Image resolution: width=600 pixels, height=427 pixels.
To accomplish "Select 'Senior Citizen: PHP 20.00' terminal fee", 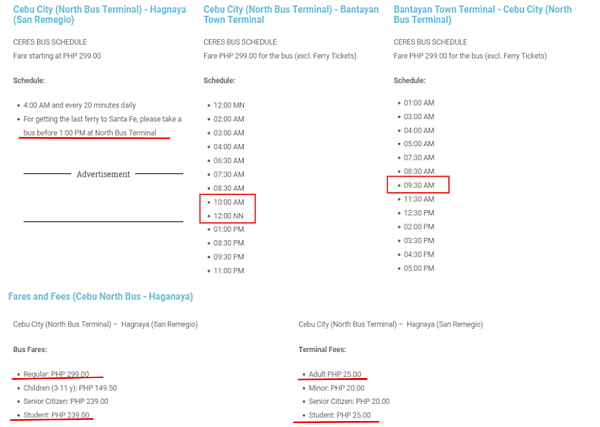I will [x=349, y=401].
